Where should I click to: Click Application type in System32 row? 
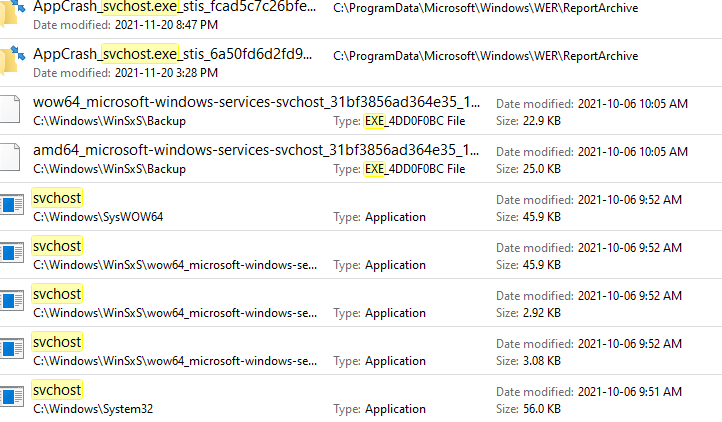click(396, 409)
